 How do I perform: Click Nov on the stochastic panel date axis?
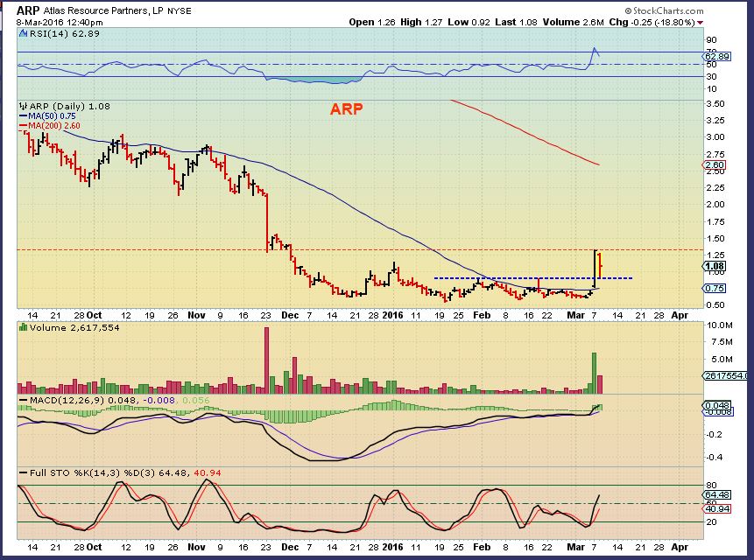point(196,547)
